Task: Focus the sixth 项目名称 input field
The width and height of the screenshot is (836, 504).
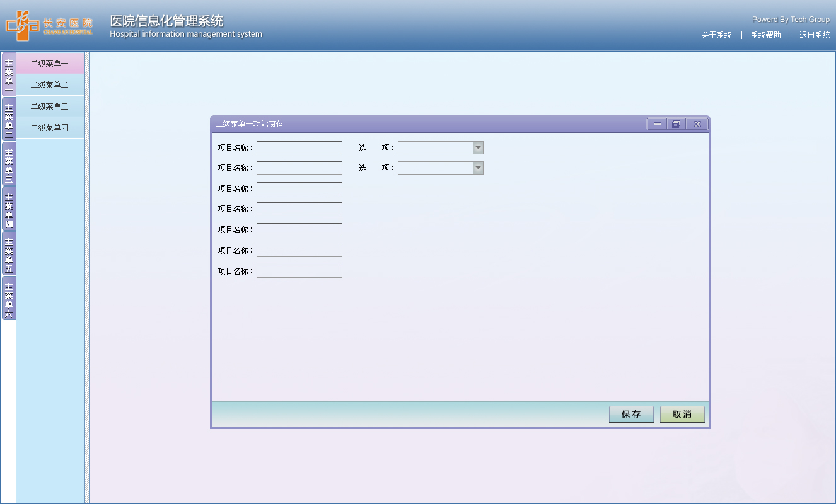Action: pos(299,250)
